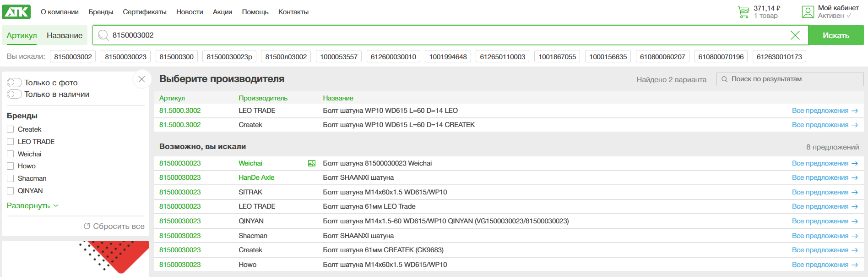Open Акции menu item
Viewport: 868px width, 277px height.
222,12
